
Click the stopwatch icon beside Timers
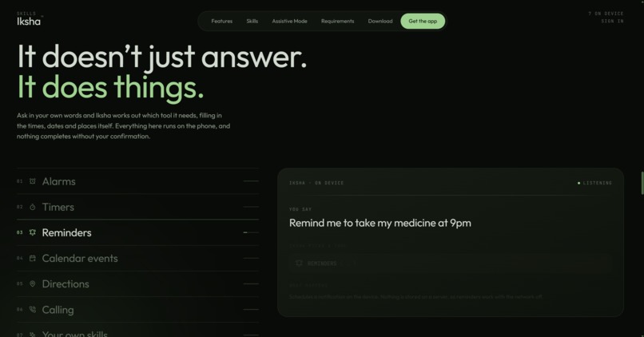33,207
